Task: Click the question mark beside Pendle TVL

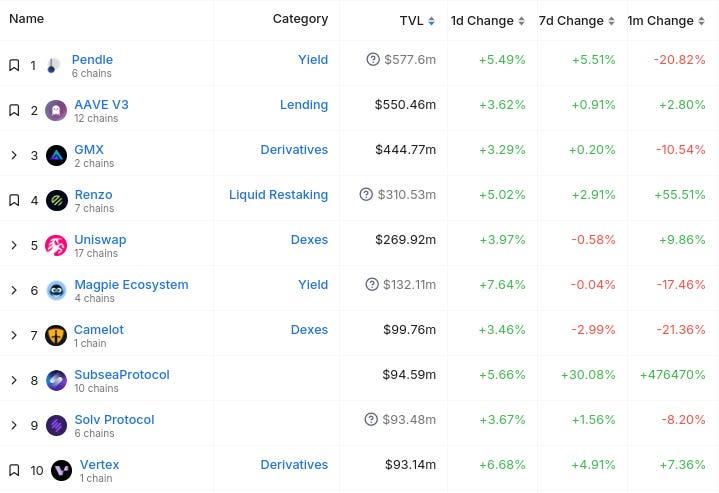Action: click(373, 60)
